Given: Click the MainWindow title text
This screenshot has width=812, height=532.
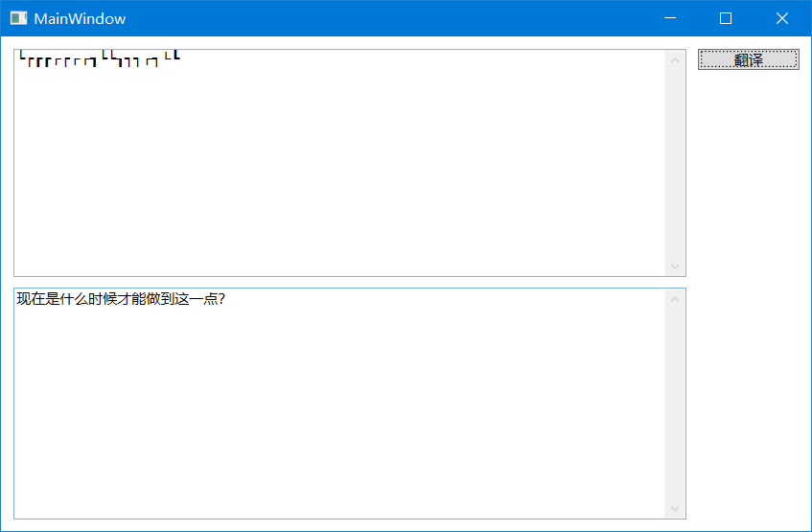Looking at the screenshot, I should [80, 18].
